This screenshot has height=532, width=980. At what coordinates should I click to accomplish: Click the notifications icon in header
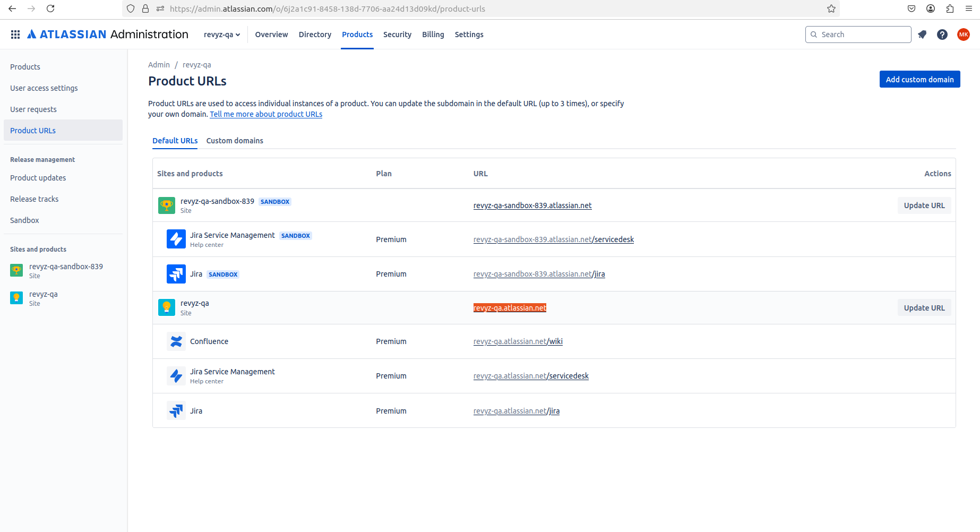tap(922, 35)
